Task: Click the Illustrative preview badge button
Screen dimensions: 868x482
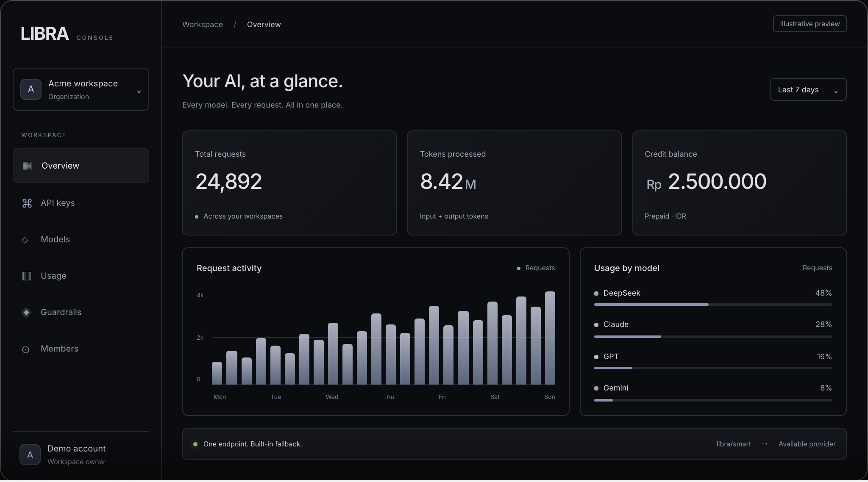Action: tap(810, 24)
